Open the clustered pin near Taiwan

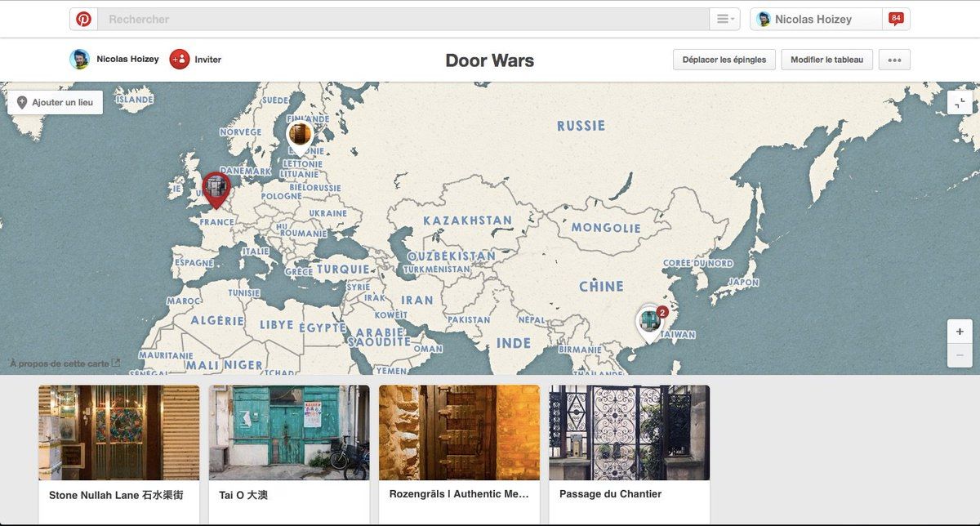650,321
